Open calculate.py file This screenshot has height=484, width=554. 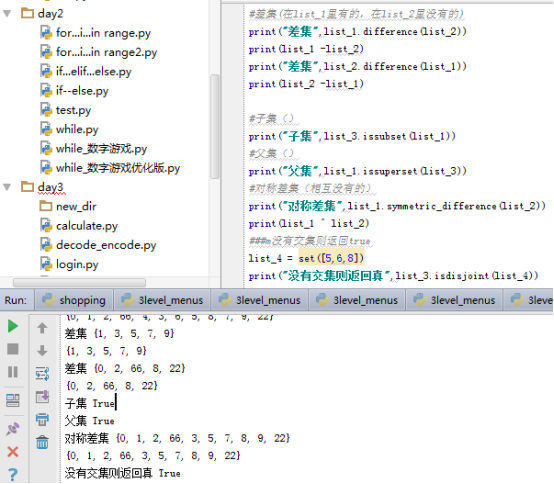[x=87, y=226]
